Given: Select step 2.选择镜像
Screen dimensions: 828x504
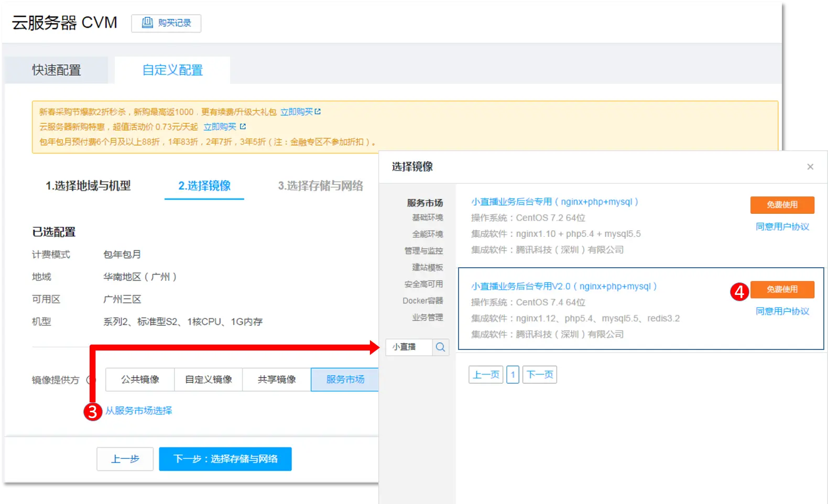Looking at the screenshot, I should pos(204,185).
